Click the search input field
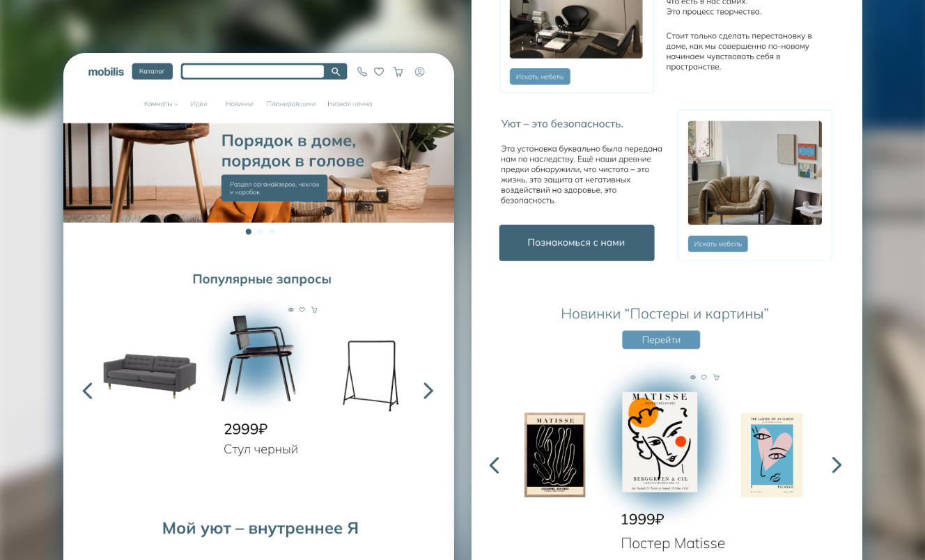The image size is (925, 560). [254, 72]
